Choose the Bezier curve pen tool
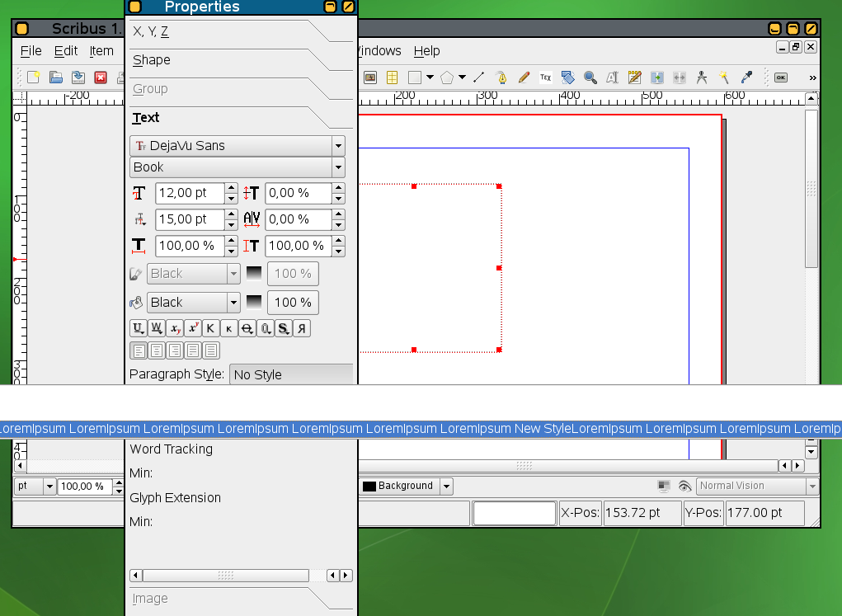842x616 pixels. pos(501,78)
